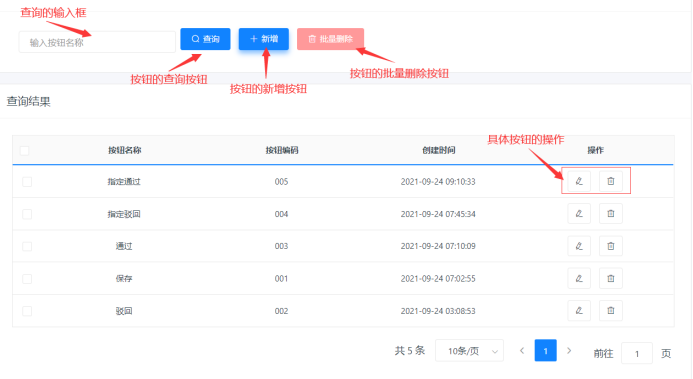Click the 操作 column header
Screen dimensions: 693x379
click(x=595, y=150)
